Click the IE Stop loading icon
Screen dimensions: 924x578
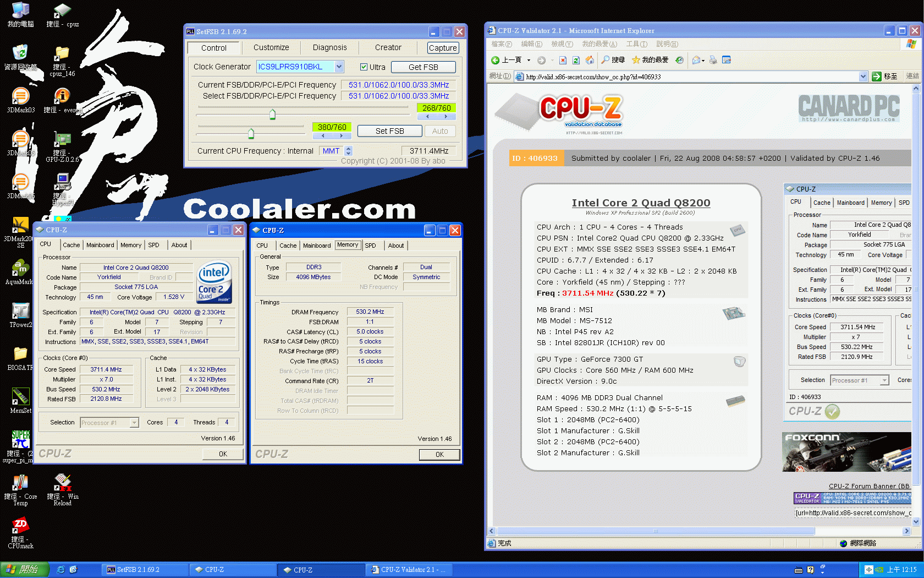[x=563, y=60]
